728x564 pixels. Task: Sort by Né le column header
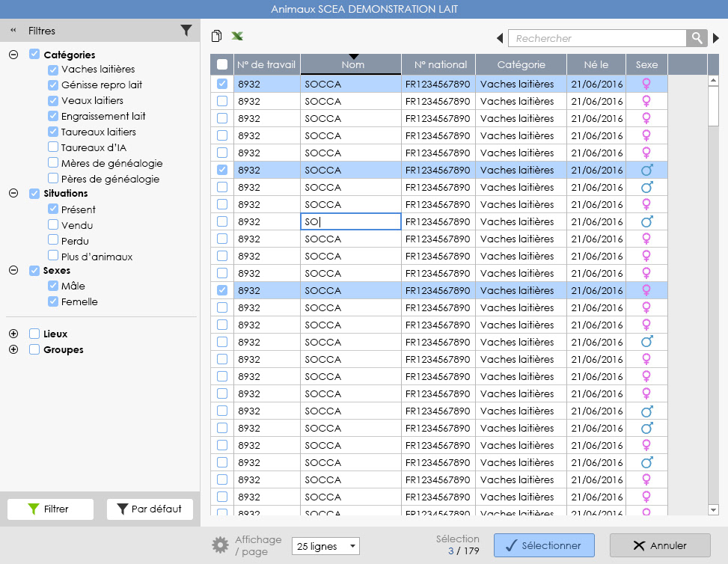596,64
